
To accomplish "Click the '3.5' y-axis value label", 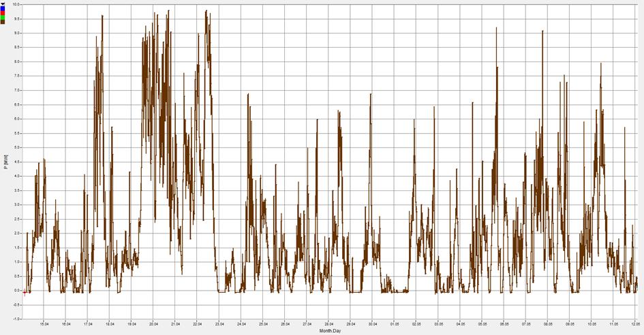I will tap(17, 190).
